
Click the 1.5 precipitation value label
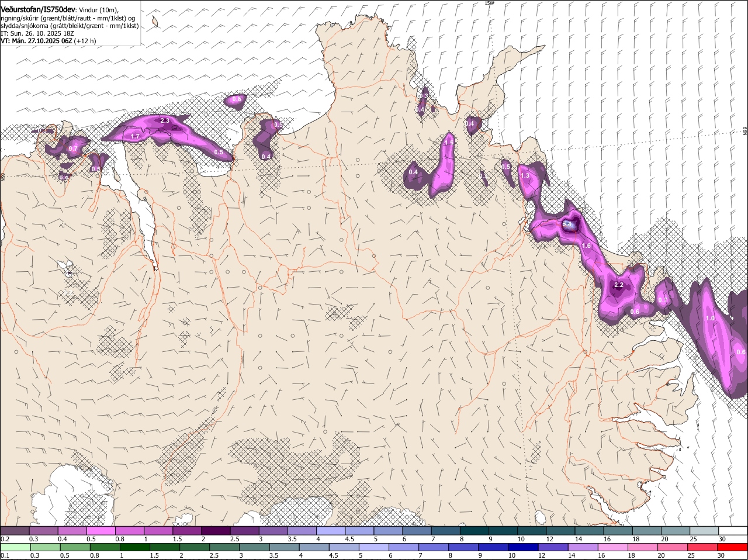click(x=449, y=142)
